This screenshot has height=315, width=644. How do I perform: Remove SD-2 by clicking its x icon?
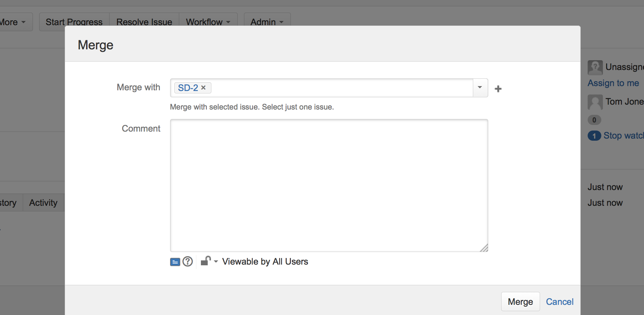click(203, 88)
